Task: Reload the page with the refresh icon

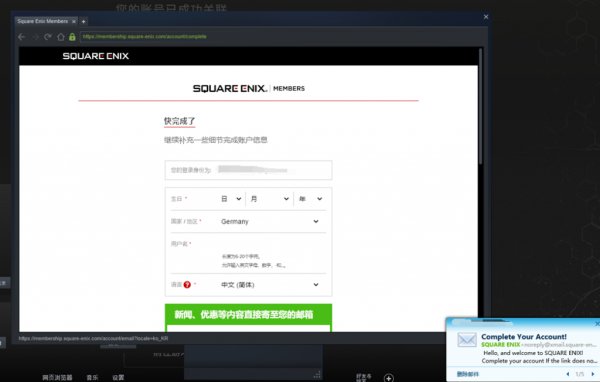Action: (x=48, y=37)
